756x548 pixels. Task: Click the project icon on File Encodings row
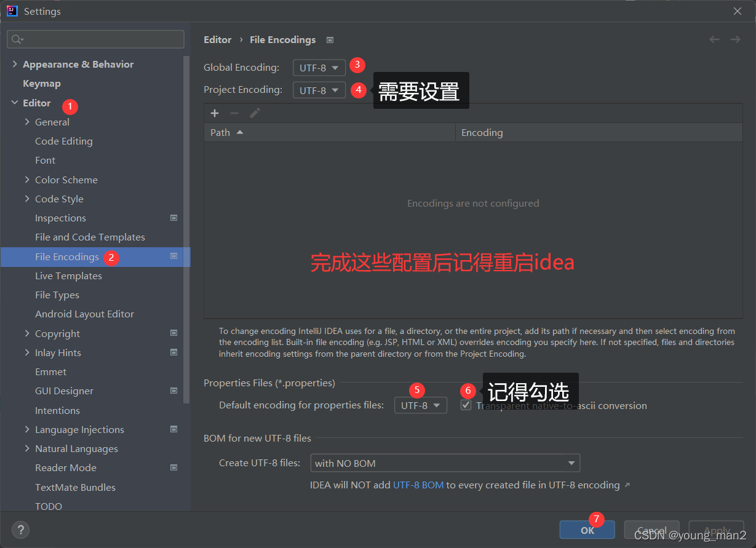pyautogui.click(x=174, y=256)
